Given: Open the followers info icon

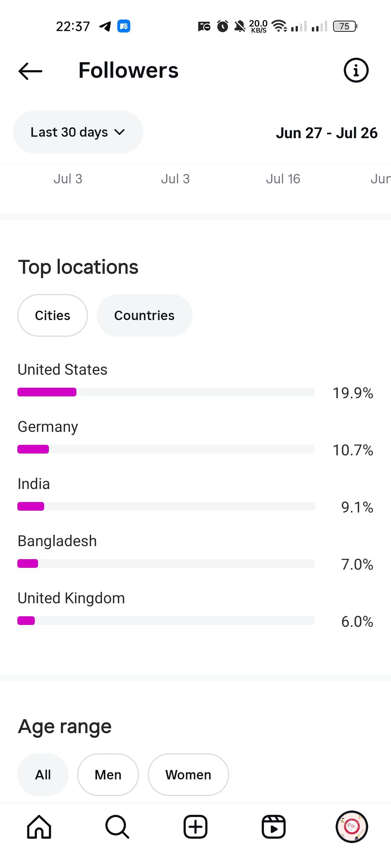Looking at the screenshot, I should 356,70.
